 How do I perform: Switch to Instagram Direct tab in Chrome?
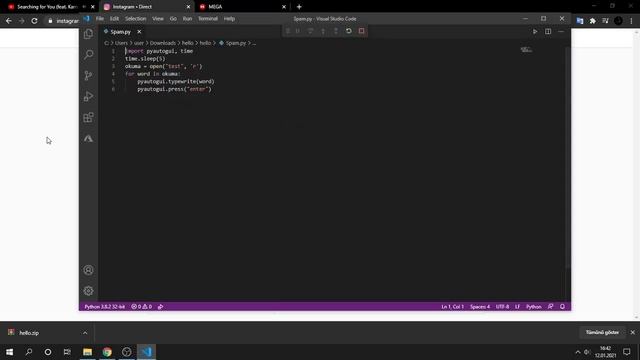pos(146,7)
